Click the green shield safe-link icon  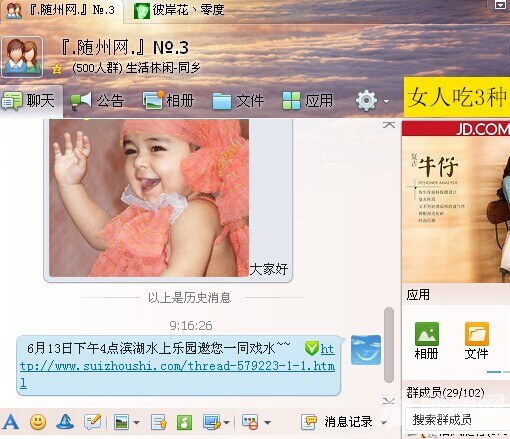pos(311,348)
